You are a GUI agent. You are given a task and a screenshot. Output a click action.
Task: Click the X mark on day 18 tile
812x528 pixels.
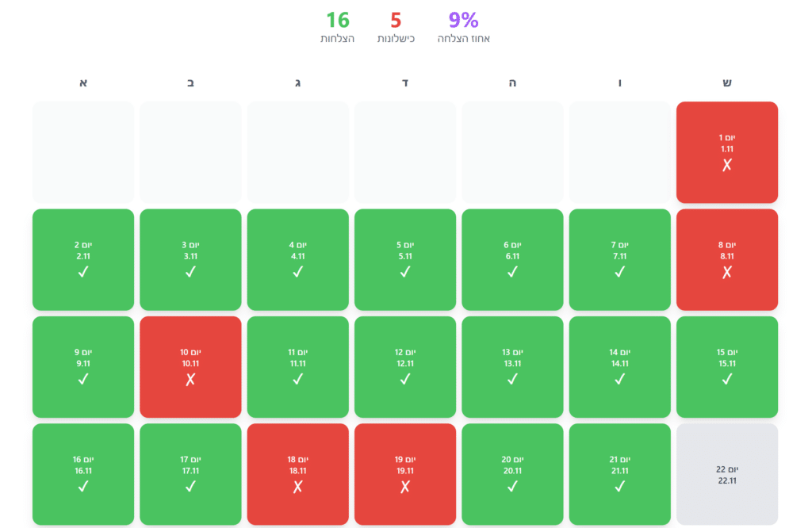[297, 487]
